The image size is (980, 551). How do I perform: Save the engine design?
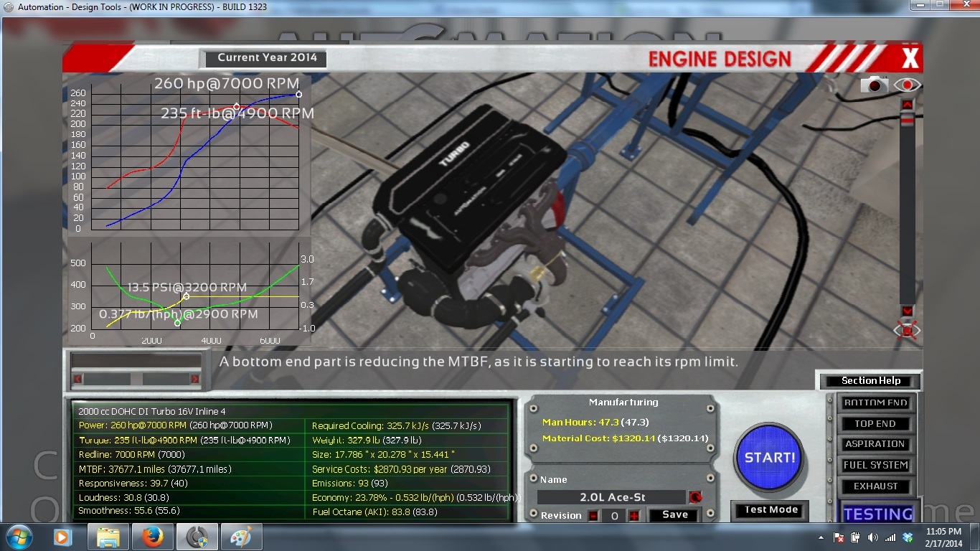click(675, 514)
